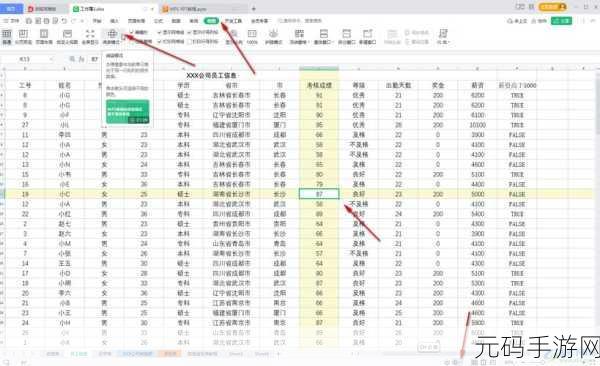The image size is (600, 366).
Task: Open a New Window (新建窗口)
Action: pos(367,37)
